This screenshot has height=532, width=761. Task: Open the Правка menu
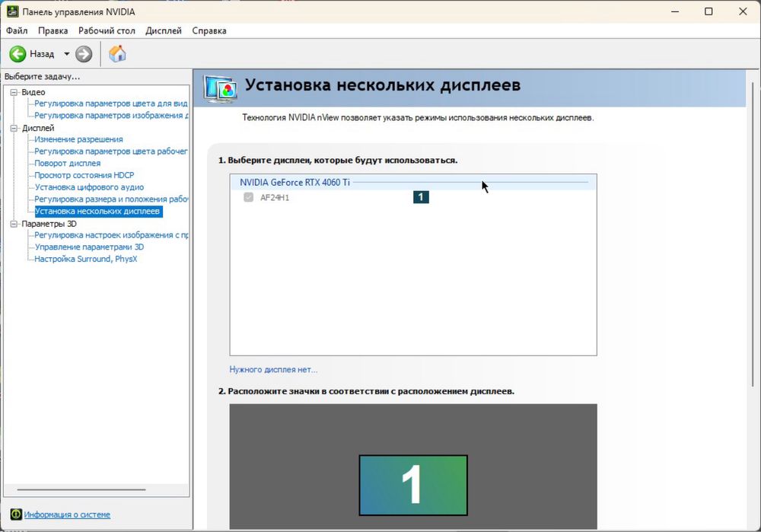tap(53, 30)
